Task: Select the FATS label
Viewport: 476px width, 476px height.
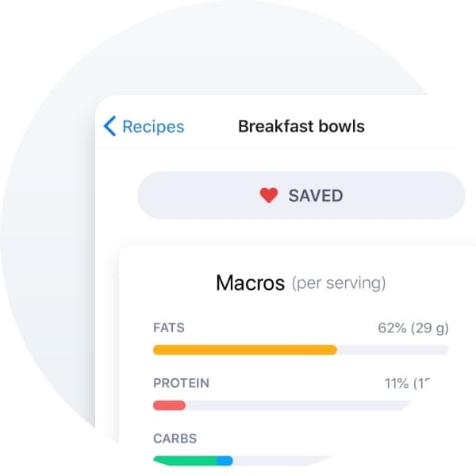Action: pyautogui.click(x=169, y=328)
